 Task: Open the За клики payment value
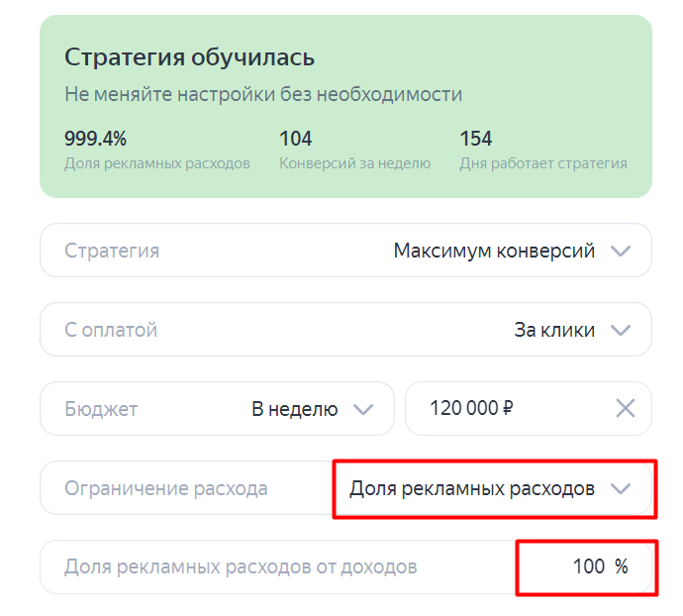(x=554, y=330)
